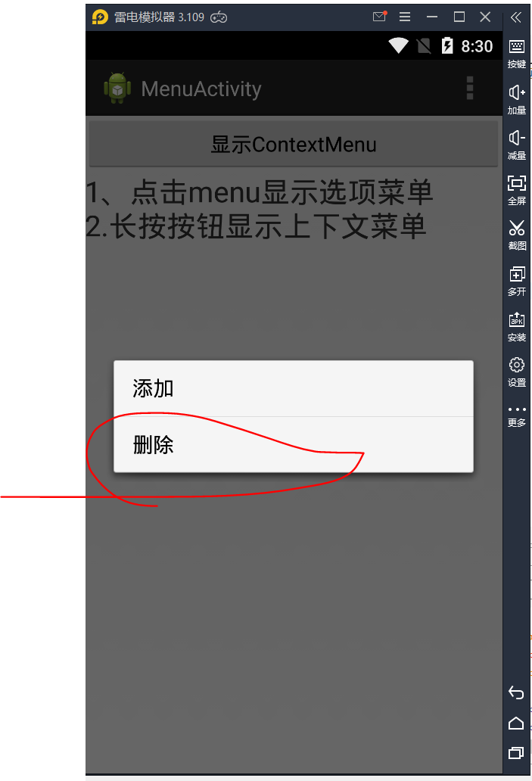The image size is (532, 781).
Task: Lower volume with 减量 icon
Action: (x=517, y=145)
